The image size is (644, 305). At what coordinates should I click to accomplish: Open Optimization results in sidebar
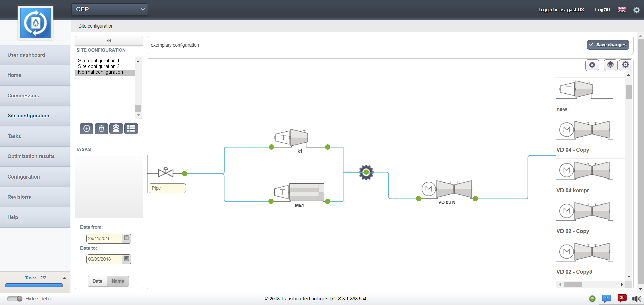31,156
